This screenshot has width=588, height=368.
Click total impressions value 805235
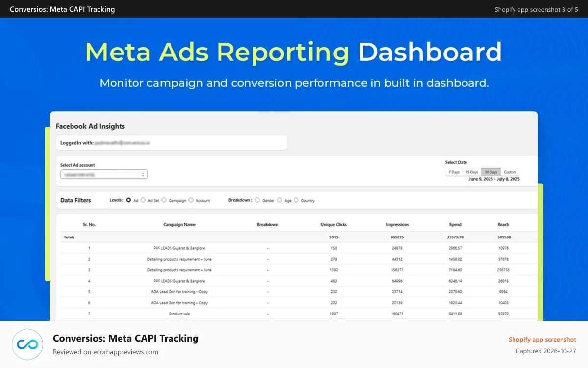click(397, 237)
